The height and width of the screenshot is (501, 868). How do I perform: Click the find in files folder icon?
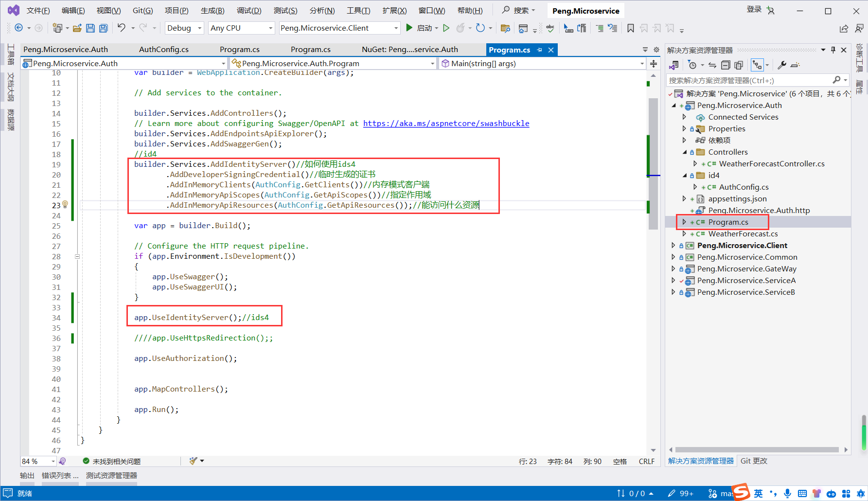pos(505,28)
